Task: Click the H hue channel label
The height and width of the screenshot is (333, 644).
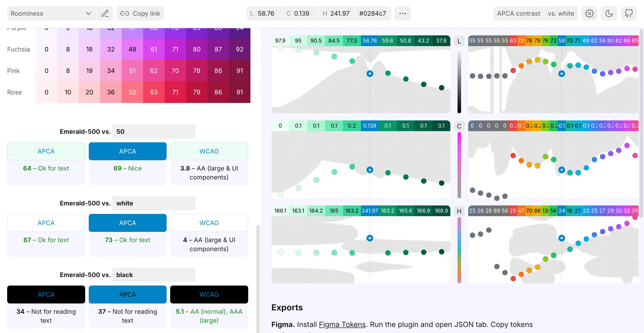Action: click(x=459, y=211)
